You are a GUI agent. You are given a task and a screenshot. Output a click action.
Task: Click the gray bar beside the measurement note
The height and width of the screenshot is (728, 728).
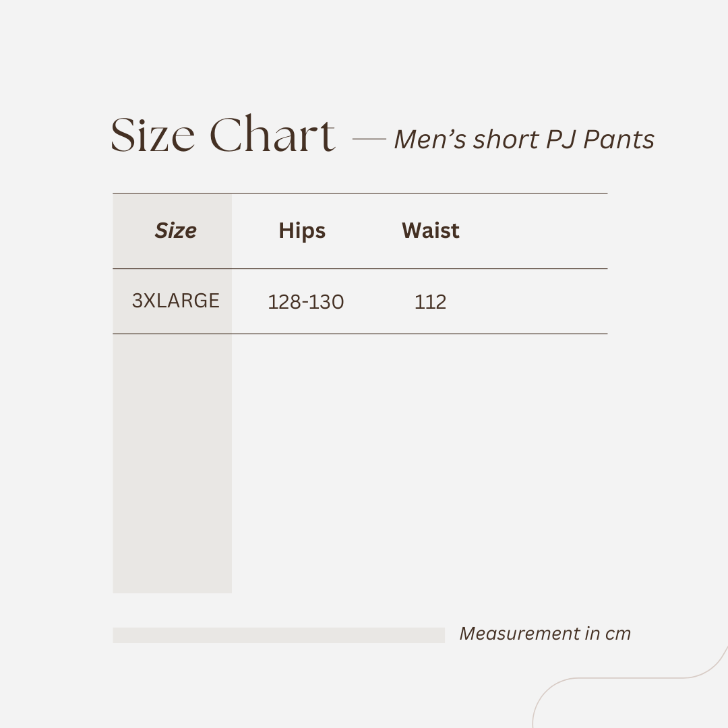click(278, 635)
